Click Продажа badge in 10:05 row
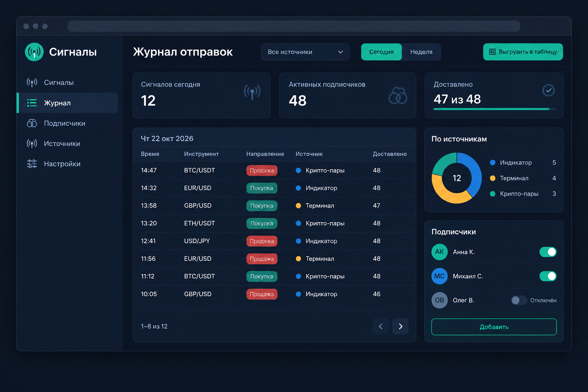The width and height of the screenshot is (588, 392). [262, 294]
